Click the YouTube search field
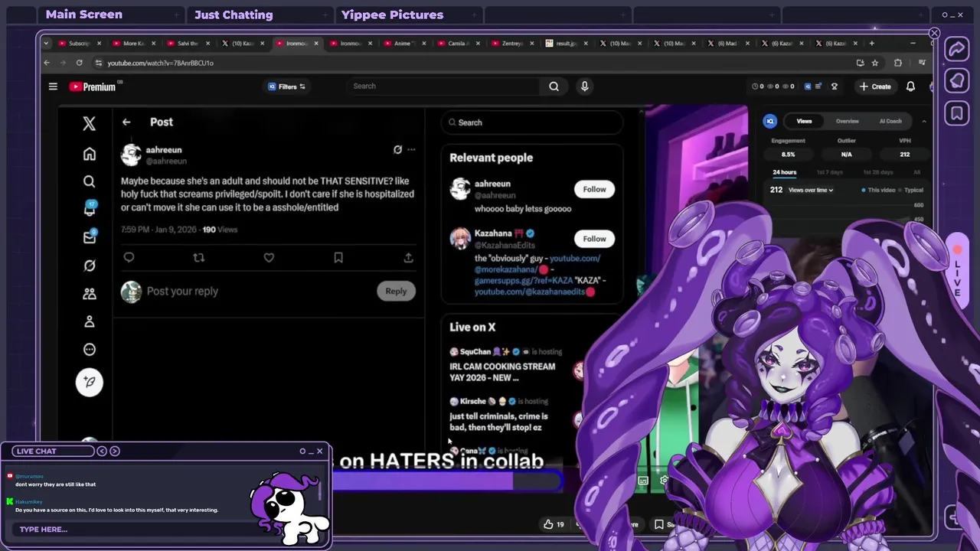980x551 pixels. [444, 86]
